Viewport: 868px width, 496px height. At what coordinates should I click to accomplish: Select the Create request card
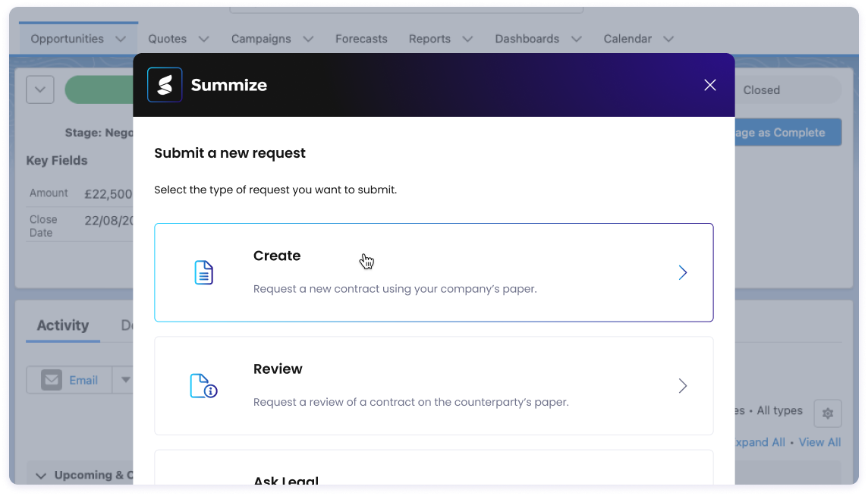pos(433,272)
